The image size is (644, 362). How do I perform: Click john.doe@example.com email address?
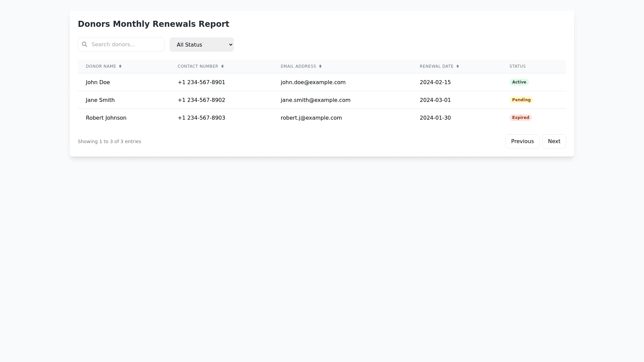point(313,82)
